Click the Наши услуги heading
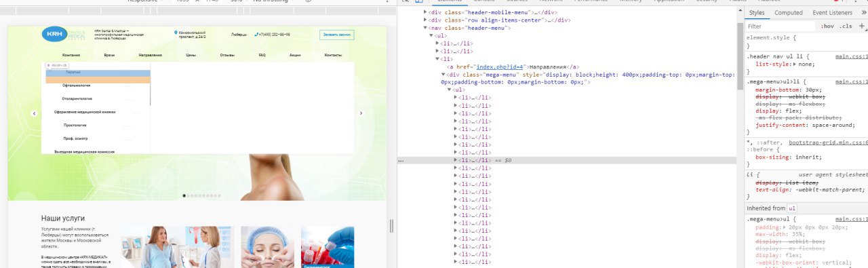868x268 pixels. coord(63,218)
